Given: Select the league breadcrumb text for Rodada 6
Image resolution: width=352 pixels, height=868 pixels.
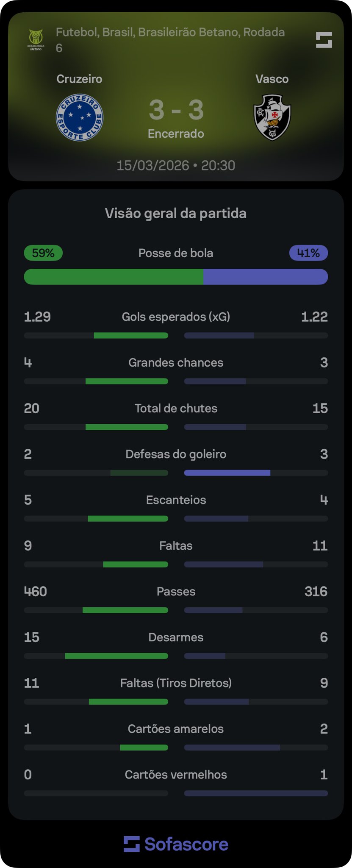Looking at the screenshot, I should tap(170, 39).
